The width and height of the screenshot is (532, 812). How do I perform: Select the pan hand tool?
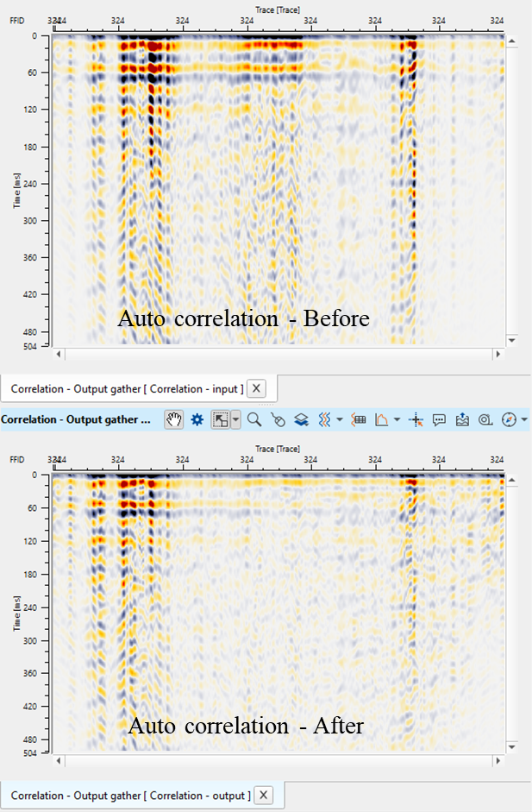point(174,419)
